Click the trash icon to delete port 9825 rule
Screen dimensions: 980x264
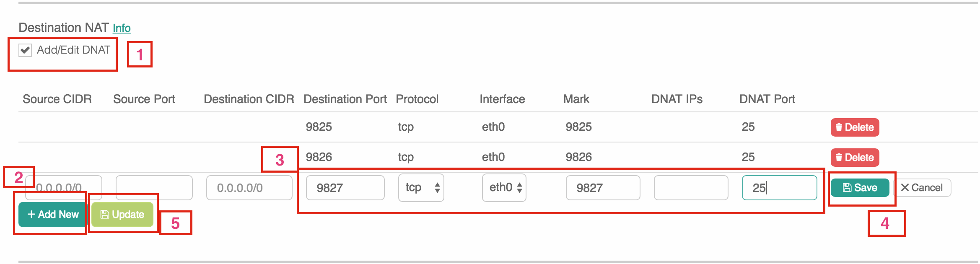[840, 127]
